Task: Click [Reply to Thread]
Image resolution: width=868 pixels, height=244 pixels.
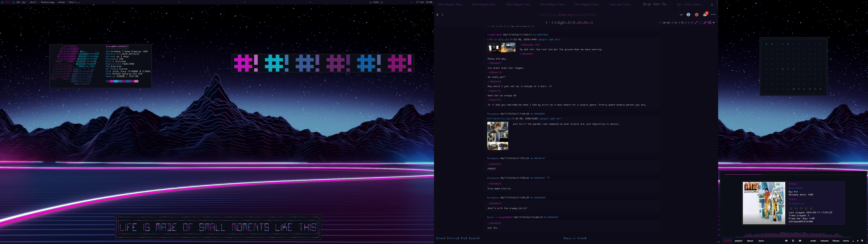Action: point(575,238)
